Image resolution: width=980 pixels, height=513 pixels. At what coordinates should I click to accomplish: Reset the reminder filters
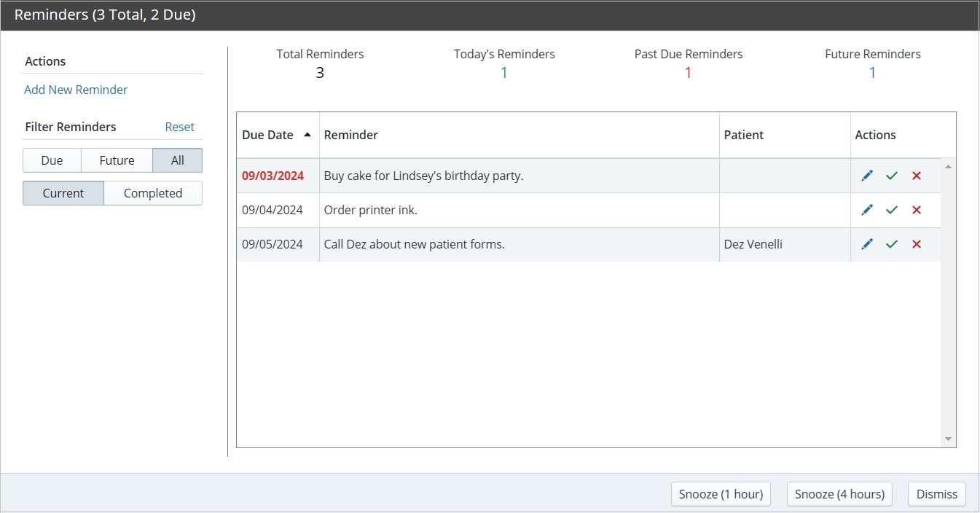pyautogui.click(x=179, y=127)
